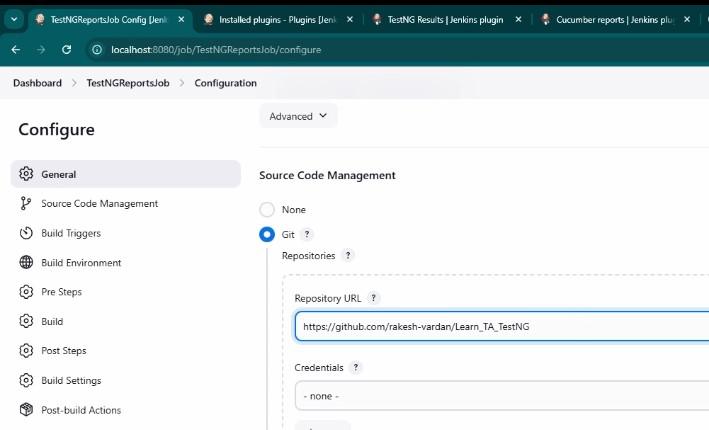The width and height of the screenshot is (709, 430).
Task: Click the Post Steps gear icon
Action: coord(26,350)
